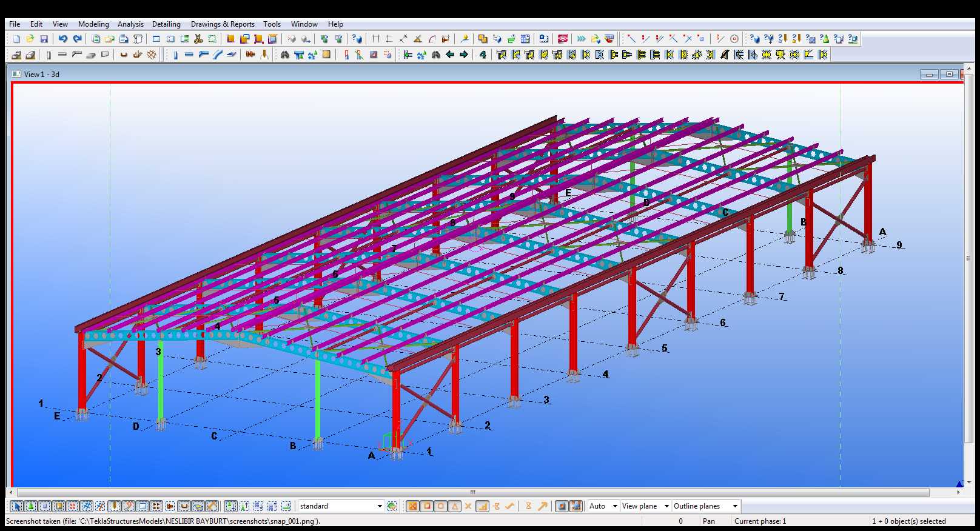
Task: Select the Create concrete column tool
Action: [x=49, y=55]
